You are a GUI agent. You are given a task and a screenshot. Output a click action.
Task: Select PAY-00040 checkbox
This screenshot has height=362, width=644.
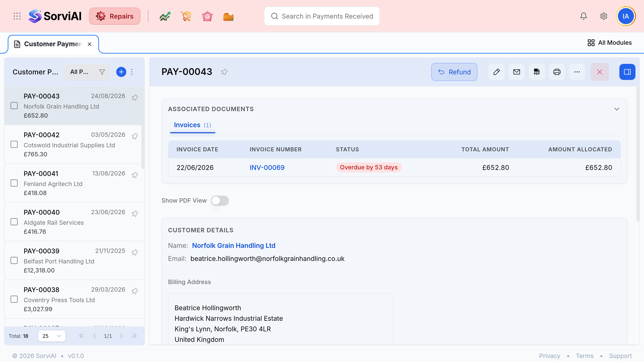coord(14,222)
